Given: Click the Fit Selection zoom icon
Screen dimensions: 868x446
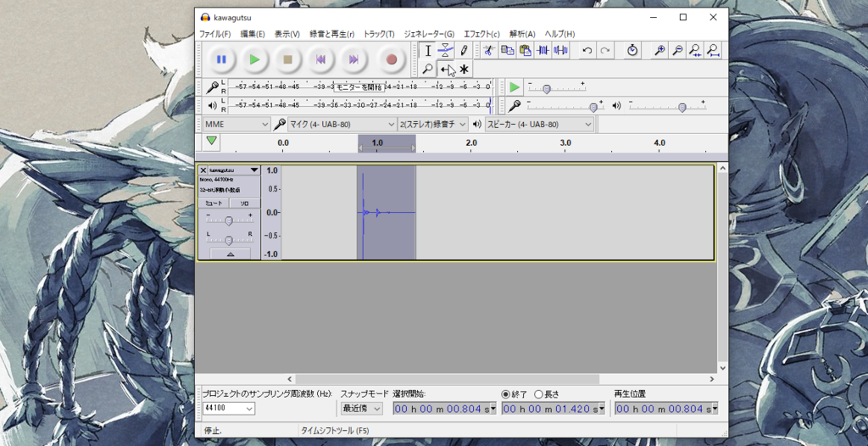Looking at the screenshot, I should 695,50.
